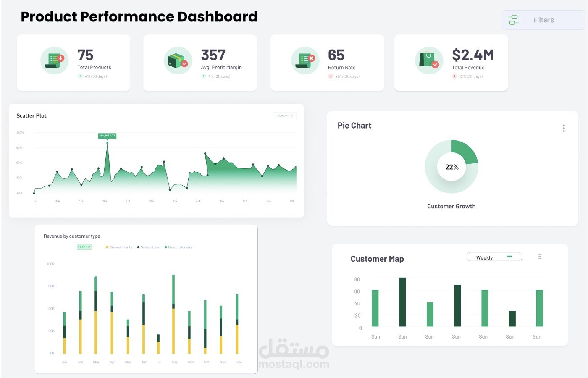
Task: Click the Aug revenue bar
Action: 173,314
